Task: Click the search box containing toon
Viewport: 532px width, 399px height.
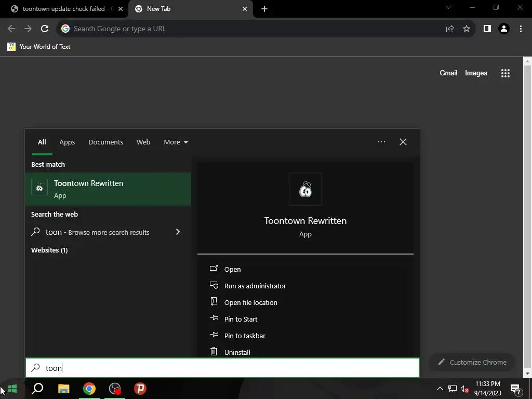Action: tap(222, 368)
